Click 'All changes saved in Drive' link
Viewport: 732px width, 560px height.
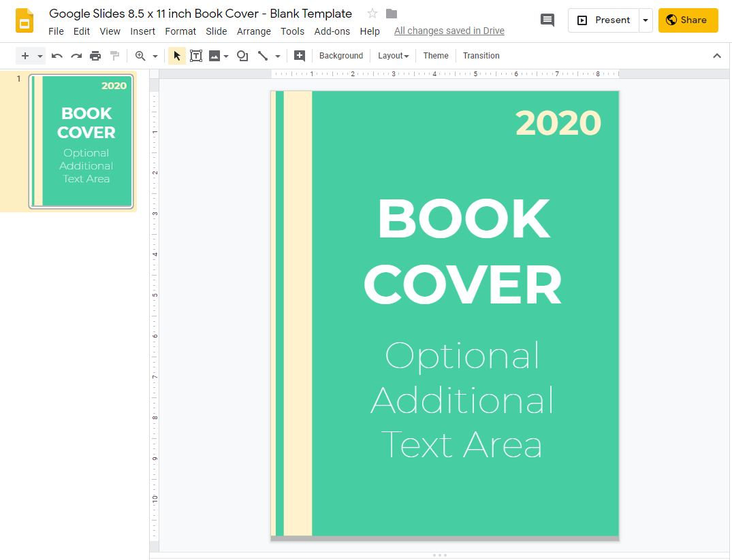pyautogui.click(x=449, y=31)
